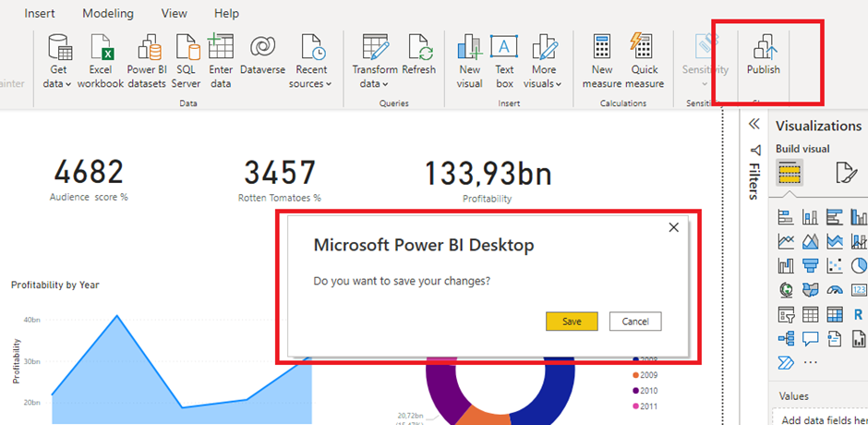
Task: Expand the Filters pane chevrons
Action: tap(754, 124)
